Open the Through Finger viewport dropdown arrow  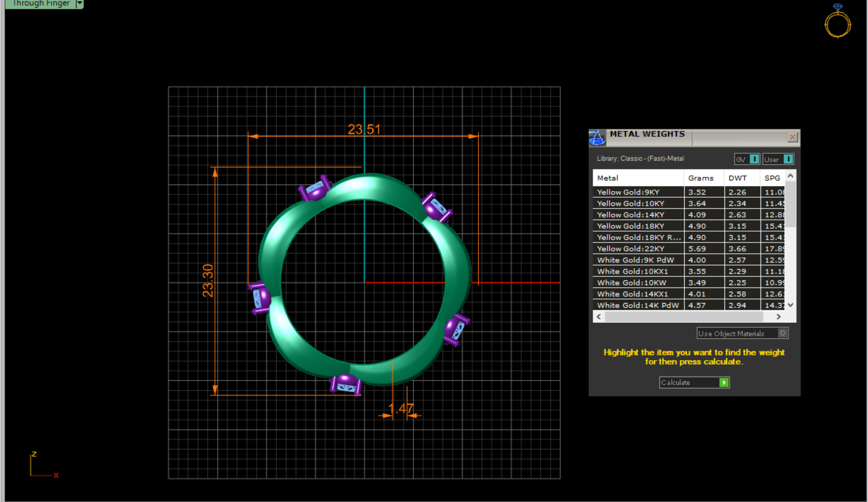80,4
